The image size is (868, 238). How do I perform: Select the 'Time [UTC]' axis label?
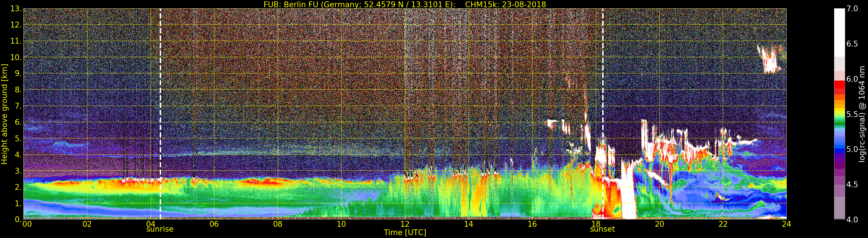coord(405,233)
